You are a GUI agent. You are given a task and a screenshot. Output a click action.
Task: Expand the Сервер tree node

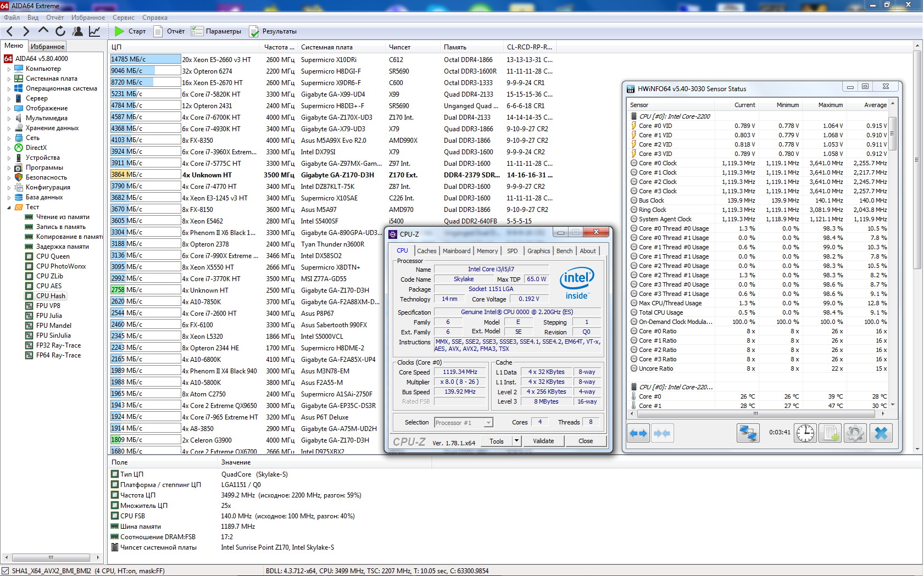9,98
